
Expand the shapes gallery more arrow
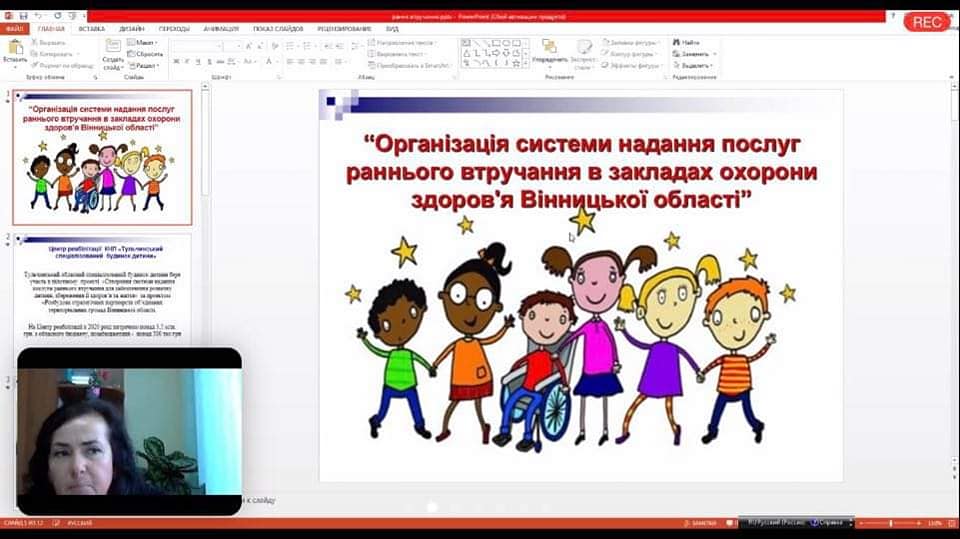point(526,64)
